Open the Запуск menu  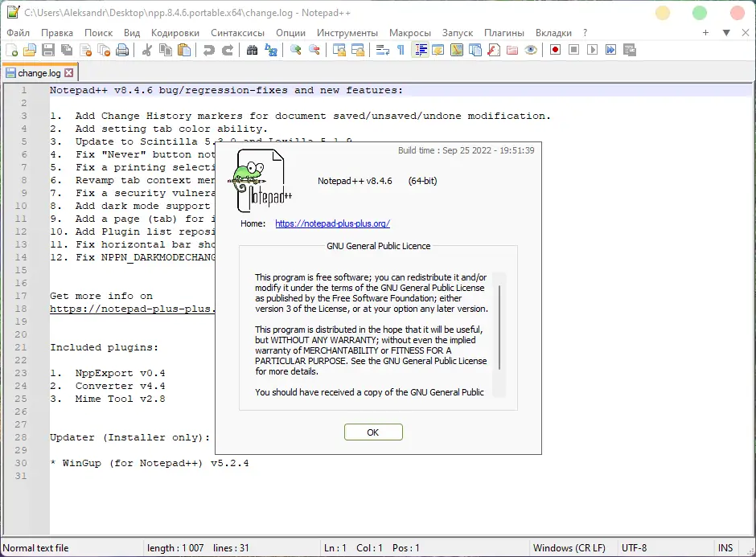coord(458,33)
